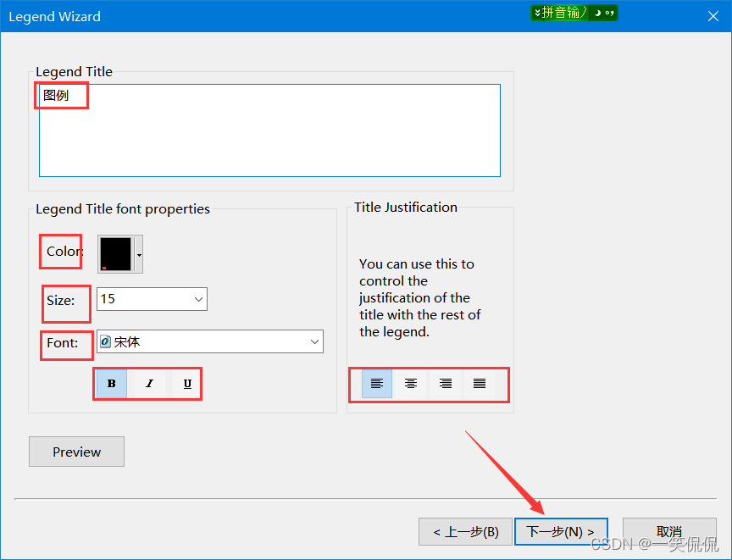Go back with 上一步(B) button
The image size is (732, 560).
click(466, 531)
